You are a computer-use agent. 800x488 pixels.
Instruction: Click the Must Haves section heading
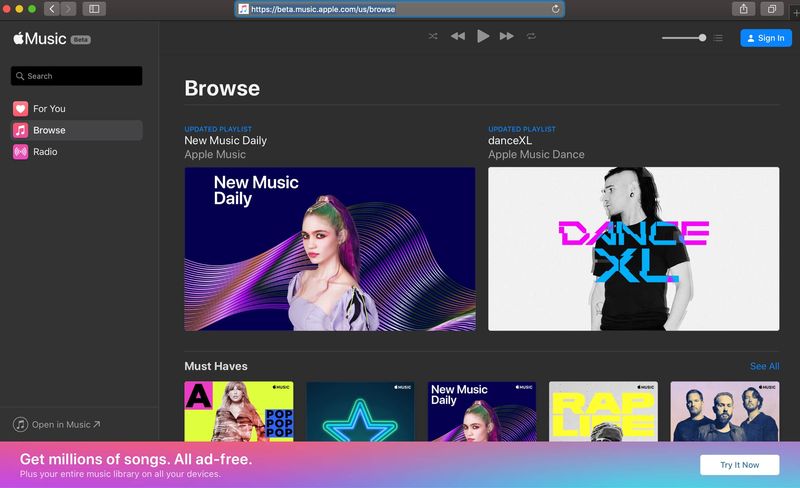click(x=216, y=366)
